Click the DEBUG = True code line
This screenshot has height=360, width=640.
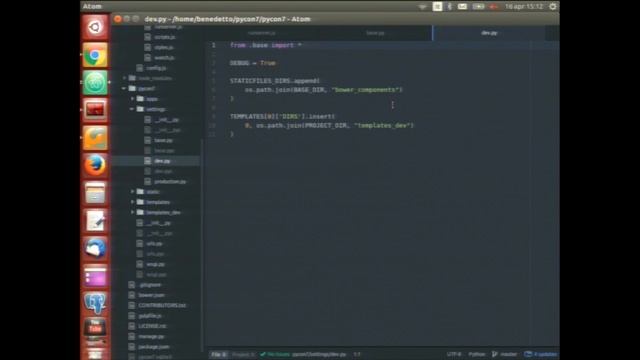pos(253,63)
